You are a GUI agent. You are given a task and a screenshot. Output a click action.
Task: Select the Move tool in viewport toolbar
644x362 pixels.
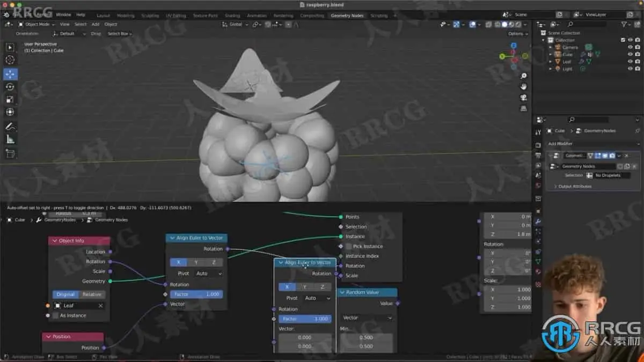pos(10,74)
